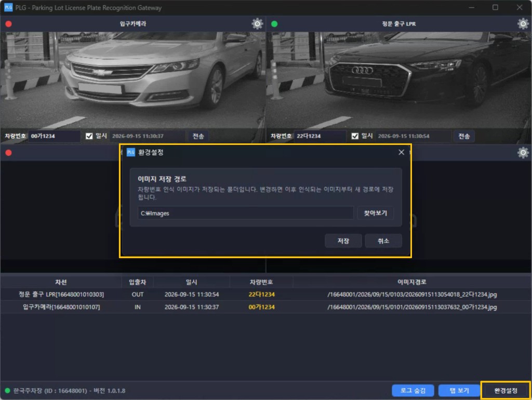Click the 차량번호 field showing 00가1234
Viewport: 532px width, 400px height.
click(x=54, y=136)
